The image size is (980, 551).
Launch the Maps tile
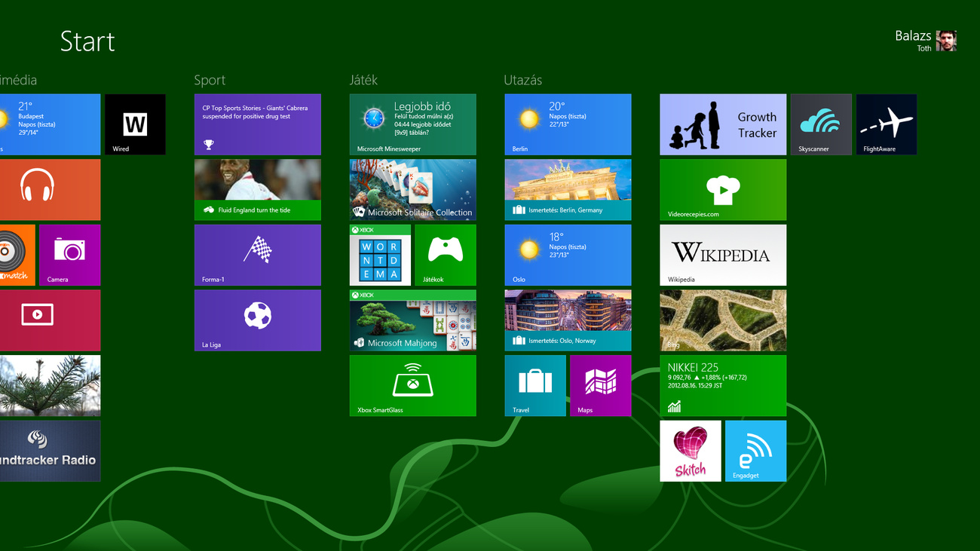tap(601, 385)
